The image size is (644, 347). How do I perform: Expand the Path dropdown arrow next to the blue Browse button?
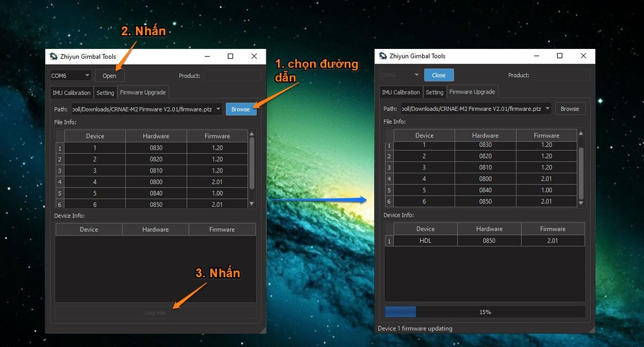(x=218, y=109)
